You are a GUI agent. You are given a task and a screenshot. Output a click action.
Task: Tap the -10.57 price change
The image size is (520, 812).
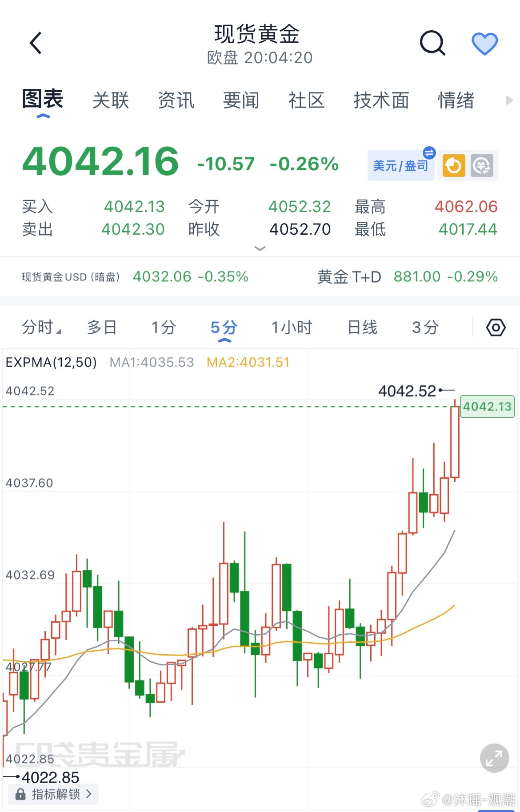point(226,164)
